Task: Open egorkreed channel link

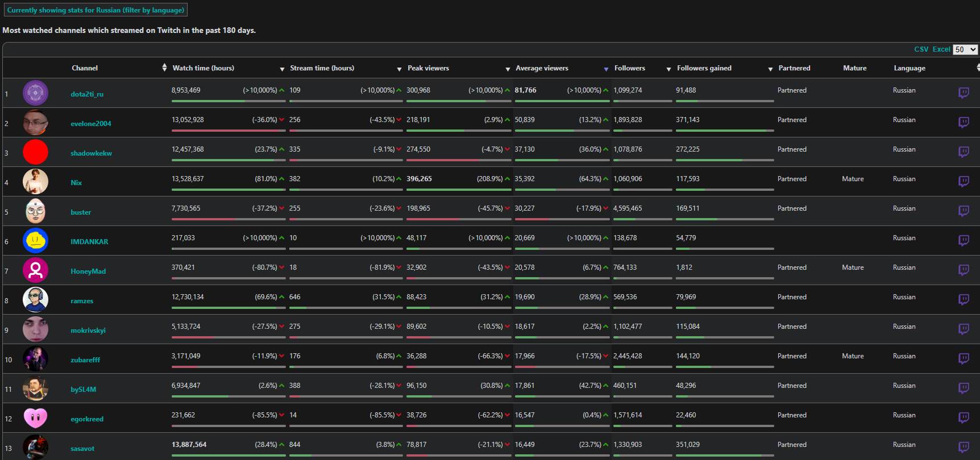Action: 87,419
